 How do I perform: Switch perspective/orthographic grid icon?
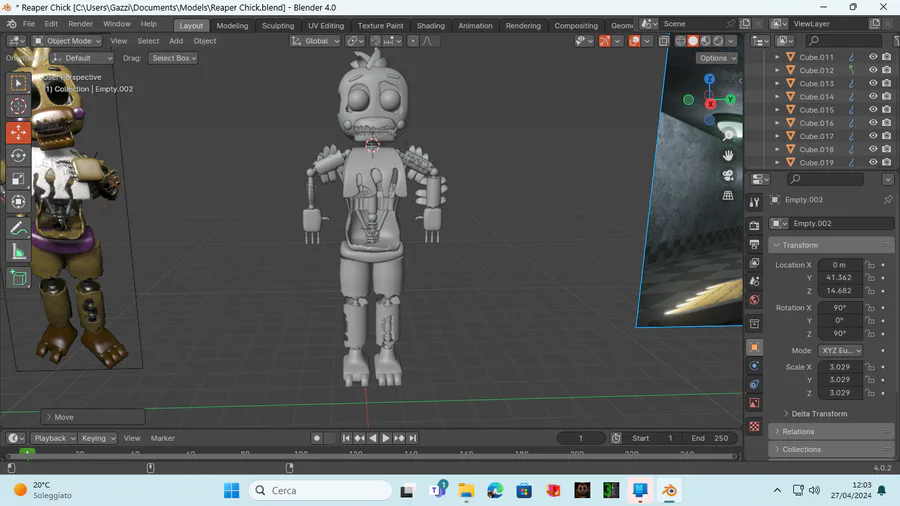coord(728,196)
